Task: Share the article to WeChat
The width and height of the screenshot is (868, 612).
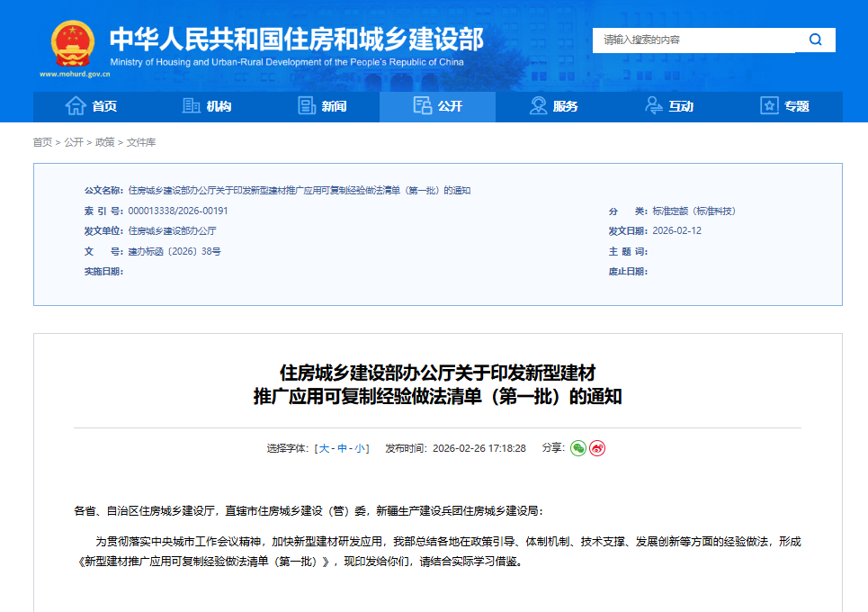Action: [578, 447]
